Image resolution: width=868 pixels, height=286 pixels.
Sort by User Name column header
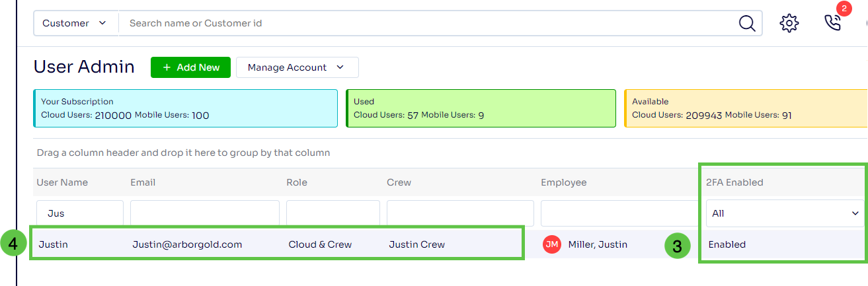pos(62,182)
